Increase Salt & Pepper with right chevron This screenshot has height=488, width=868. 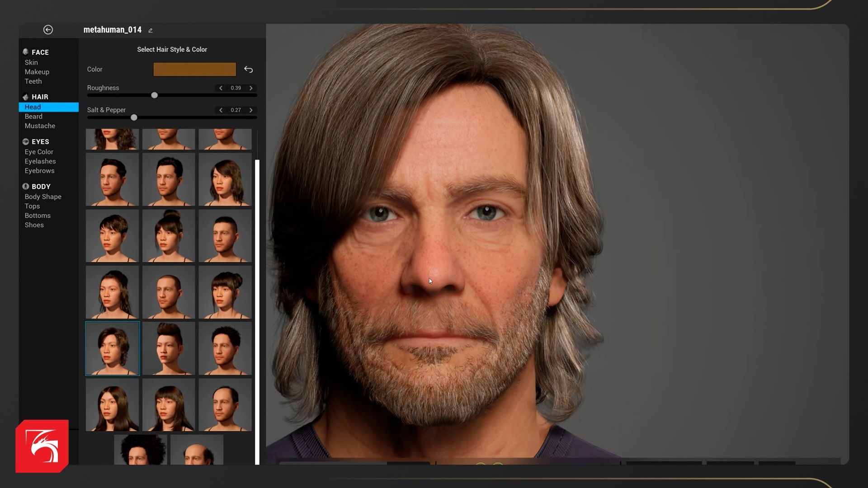point(251,110)
